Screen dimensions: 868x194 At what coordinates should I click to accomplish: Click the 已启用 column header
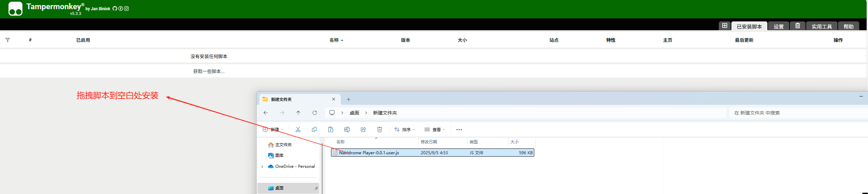83,40
